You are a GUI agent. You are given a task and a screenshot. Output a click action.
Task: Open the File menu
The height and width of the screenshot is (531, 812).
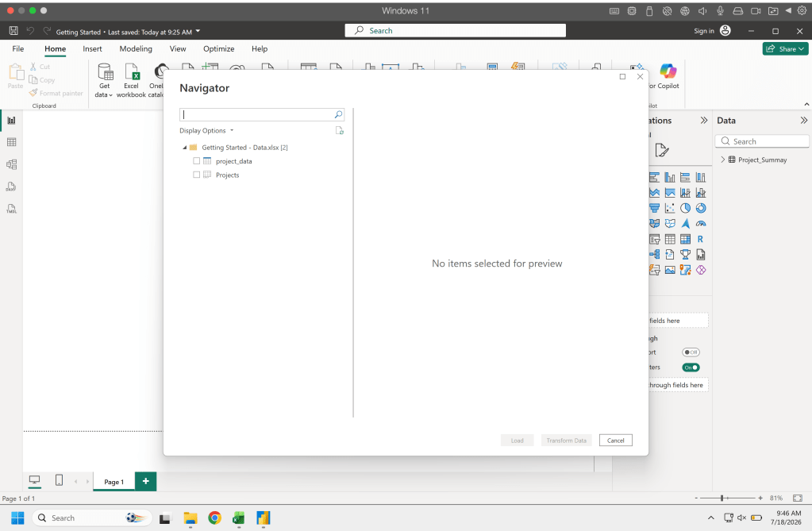click(x=18, y=48)
